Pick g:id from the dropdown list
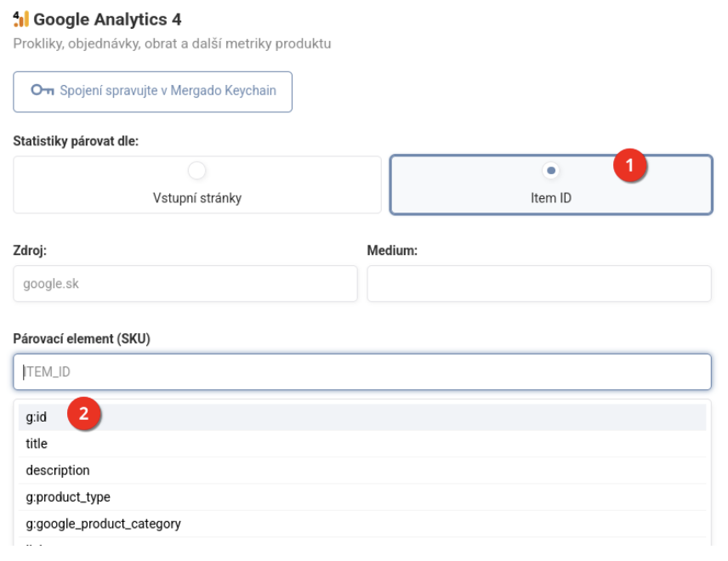The image size is (728, 561). pyautogui.click(x=37, y=417)
